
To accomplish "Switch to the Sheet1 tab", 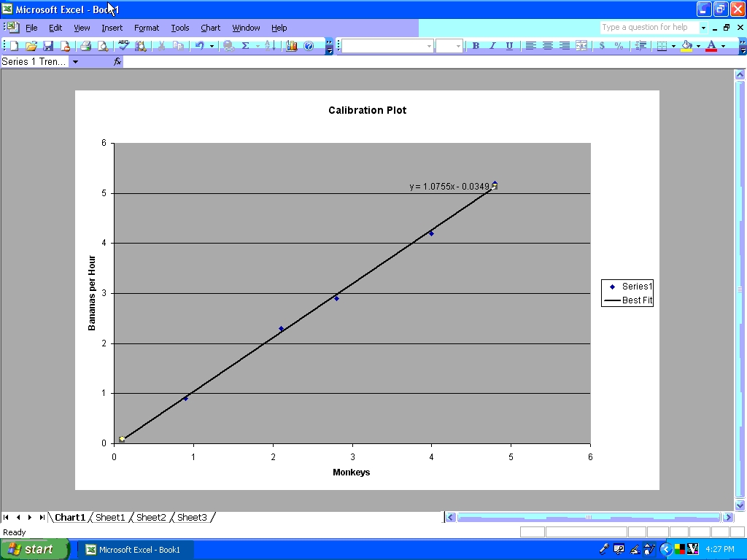I will point(110,517).
